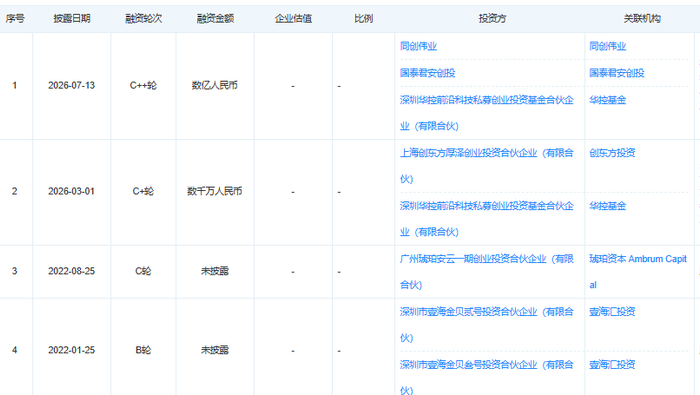The width and height of the screenshot is (700, 395).
Task: Select the date cell 2026-07-13
Action: click(71, 85)
